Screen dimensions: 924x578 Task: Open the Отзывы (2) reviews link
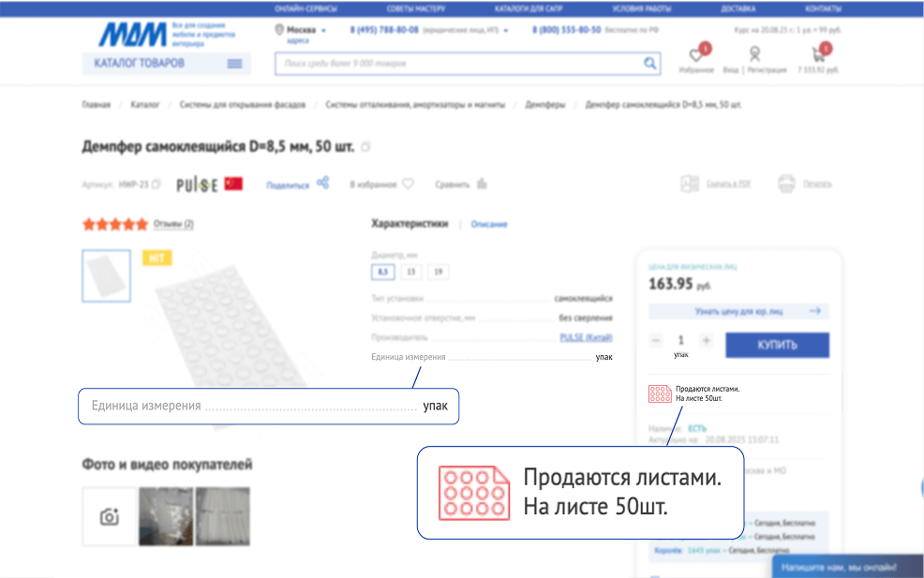tap(173, 225)
